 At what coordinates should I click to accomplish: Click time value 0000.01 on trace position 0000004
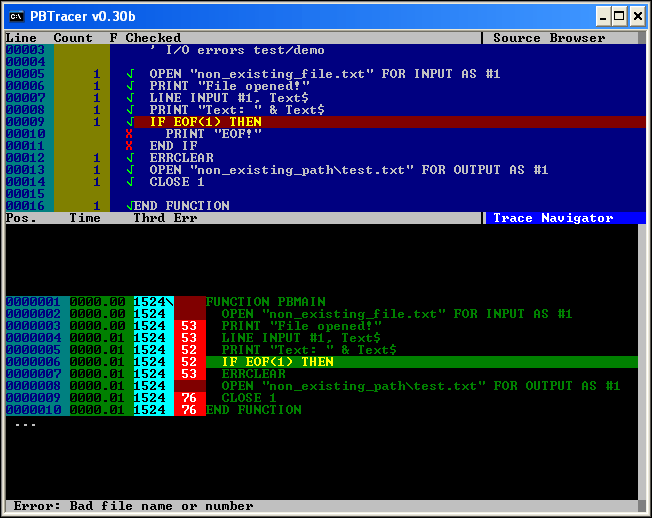(x=97, y=338)
